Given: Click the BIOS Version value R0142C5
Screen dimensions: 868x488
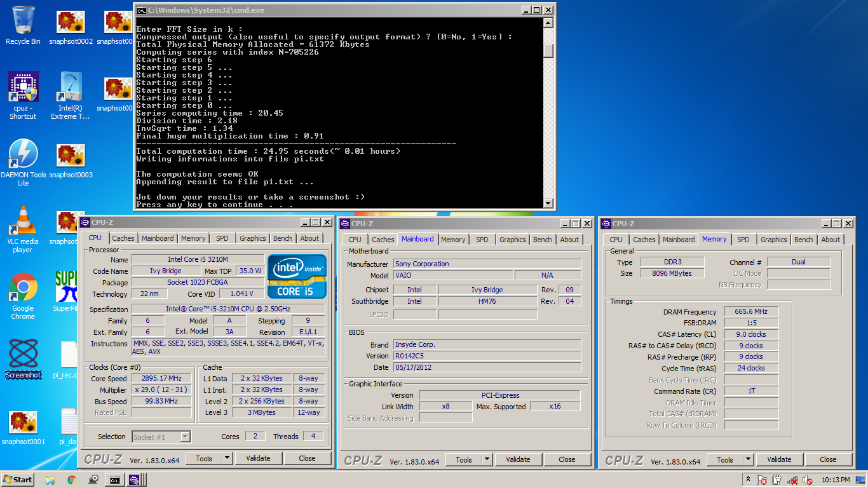Looking at the screenshot, I should (487, 356).
